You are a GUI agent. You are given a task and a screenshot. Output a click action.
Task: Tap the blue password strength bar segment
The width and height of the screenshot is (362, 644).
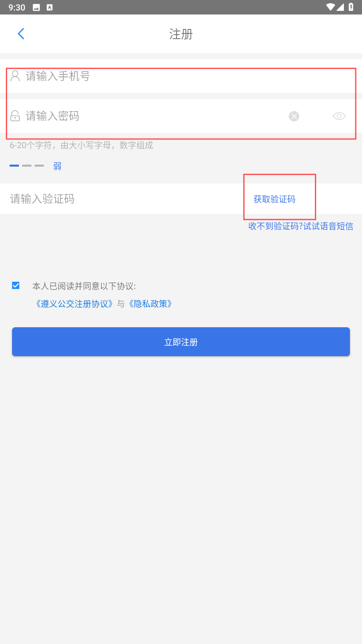14,165
